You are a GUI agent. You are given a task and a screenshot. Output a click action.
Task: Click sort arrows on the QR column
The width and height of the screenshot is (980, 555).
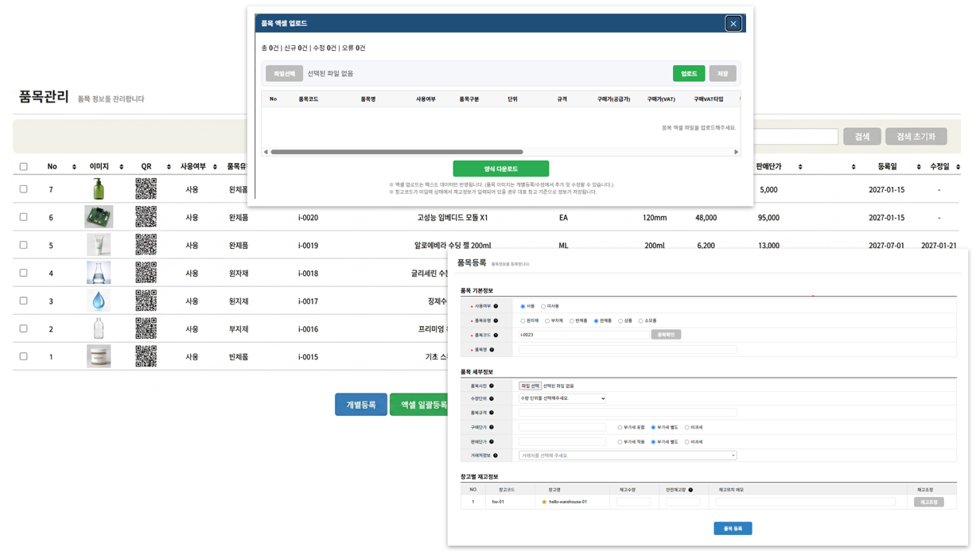coord(169,167)
